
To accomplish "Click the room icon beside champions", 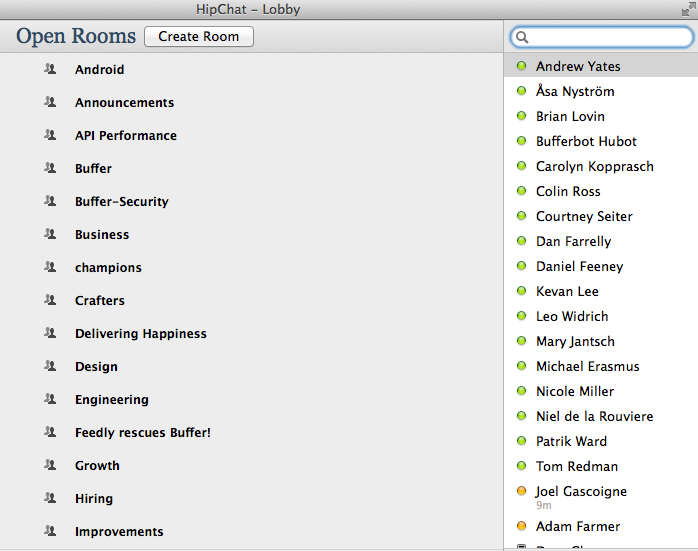I will tap(50, 267).
